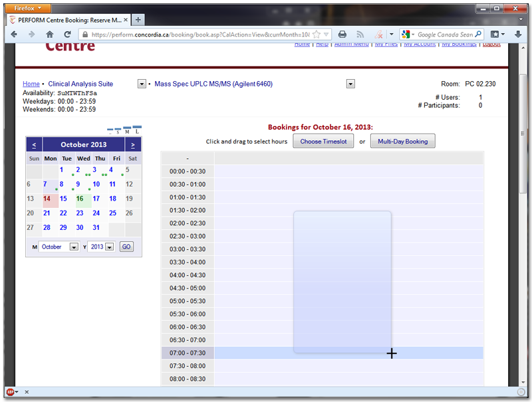Click the Bookings for October 16, 2013 heading
The width and height of the screenshot is (532, 402).
(x=321, y=127)
